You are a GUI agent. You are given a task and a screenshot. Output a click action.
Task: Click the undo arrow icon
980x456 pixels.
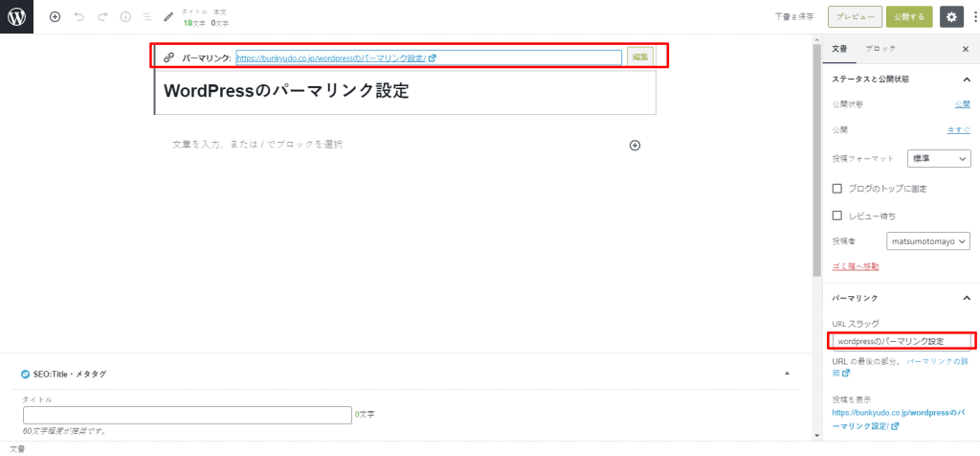[79, 16]
